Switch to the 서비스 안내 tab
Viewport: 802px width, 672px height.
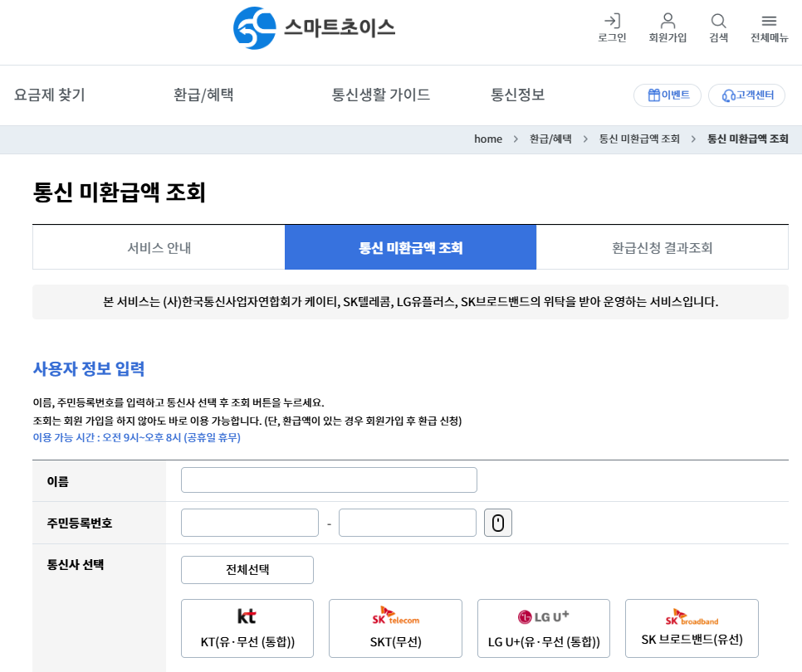[x=158, y=246]
